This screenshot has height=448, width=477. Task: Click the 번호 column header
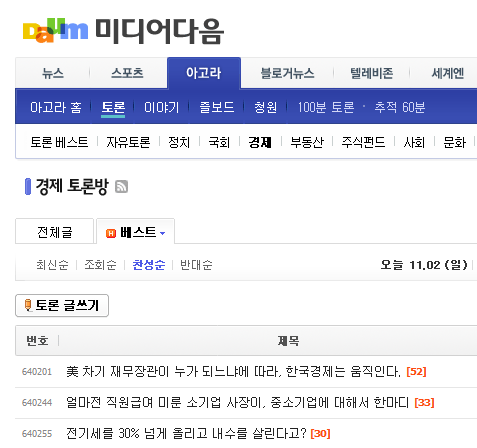click(x=37, y=341)
